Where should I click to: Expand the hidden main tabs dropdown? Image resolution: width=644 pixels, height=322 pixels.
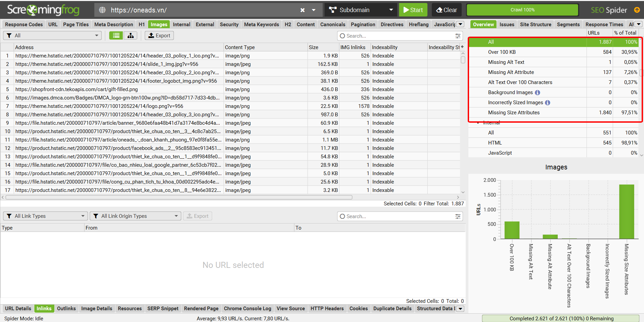click(461, 24)
